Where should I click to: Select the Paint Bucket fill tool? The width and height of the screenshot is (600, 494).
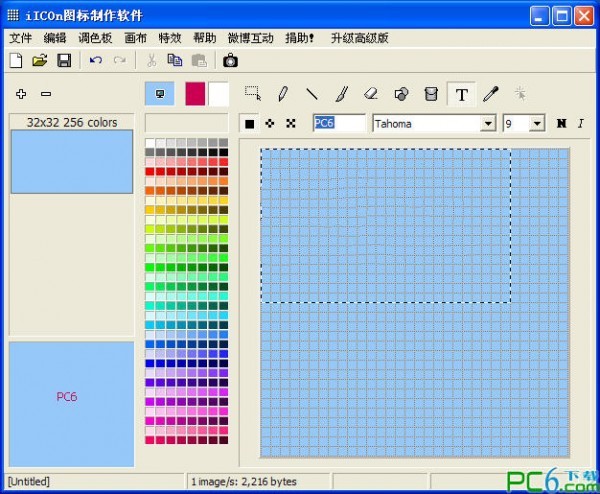(x=431, y=94)
